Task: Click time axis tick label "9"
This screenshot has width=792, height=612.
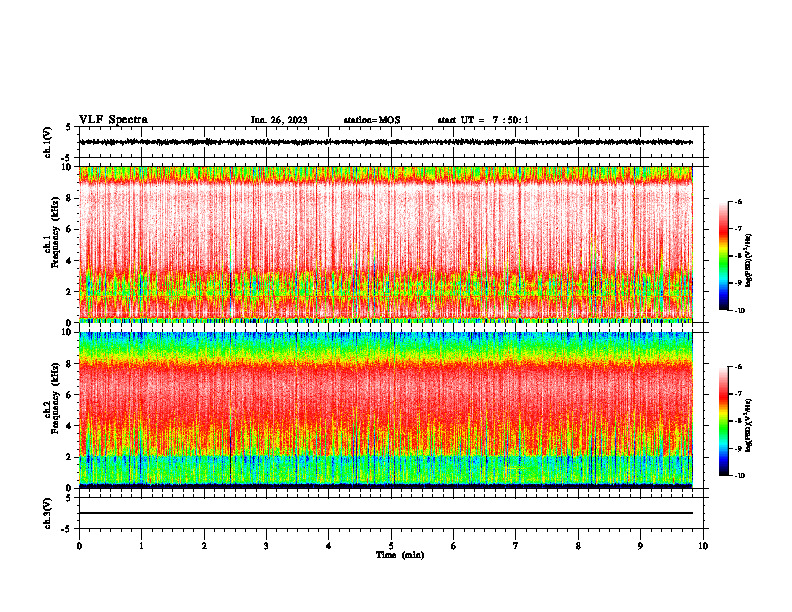Action: pyautogui.click(x=640, y=546)
